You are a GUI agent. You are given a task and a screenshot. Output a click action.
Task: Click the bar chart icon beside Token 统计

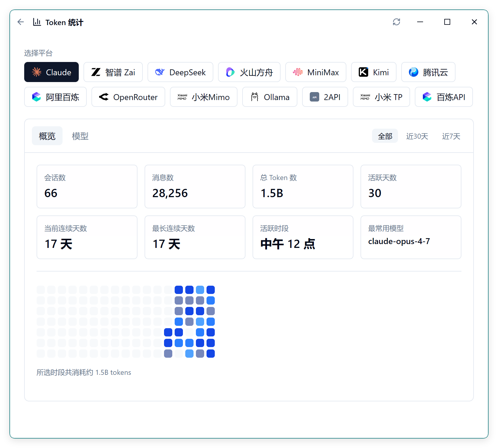[37, 22]
